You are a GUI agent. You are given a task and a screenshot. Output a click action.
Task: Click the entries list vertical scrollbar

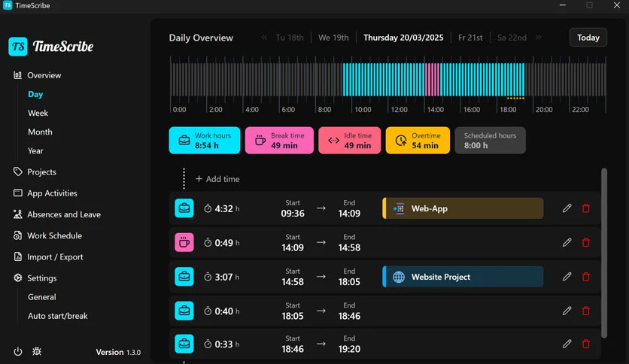(x=603, y=253)
